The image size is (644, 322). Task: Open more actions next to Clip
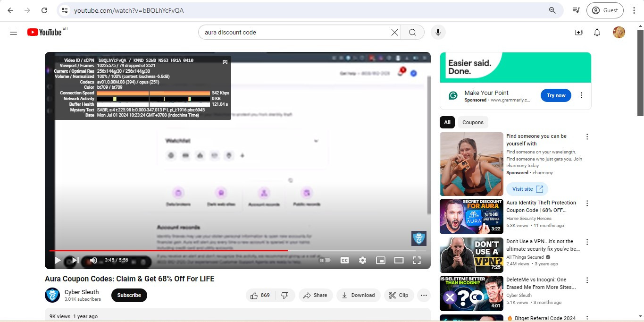click(424, 295)
